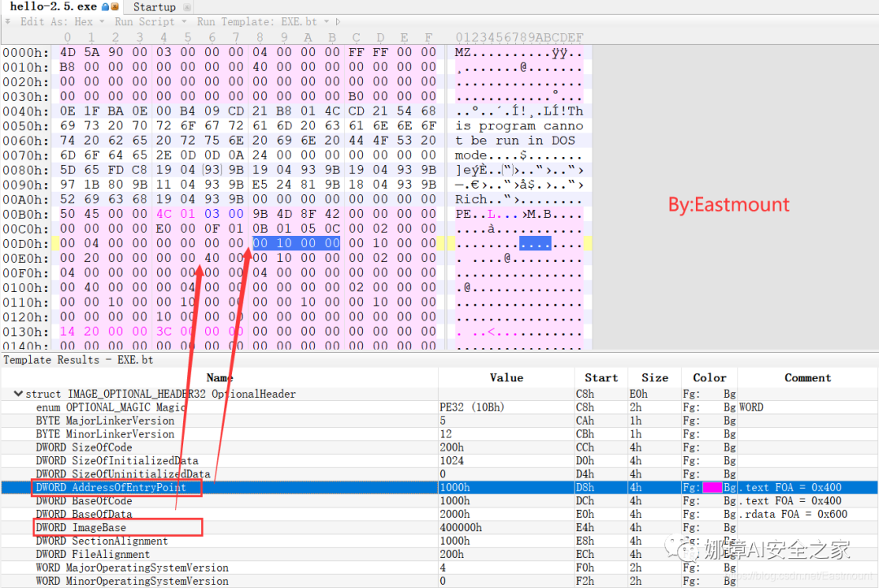Click the hex column header ruler
This screenshot has height=588, width=879.
(x=247, y=37)
